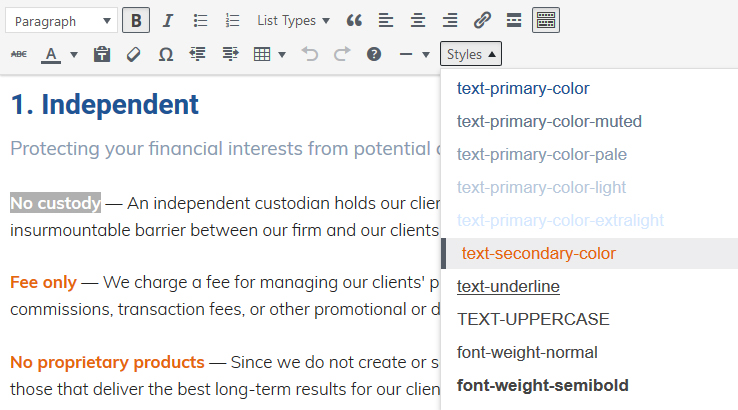Image resolution: width=738 pixels, height=410 pixels.
Task: Click the '1. Independent' heading
Action: pyautogui.click(x=104, y=104)
